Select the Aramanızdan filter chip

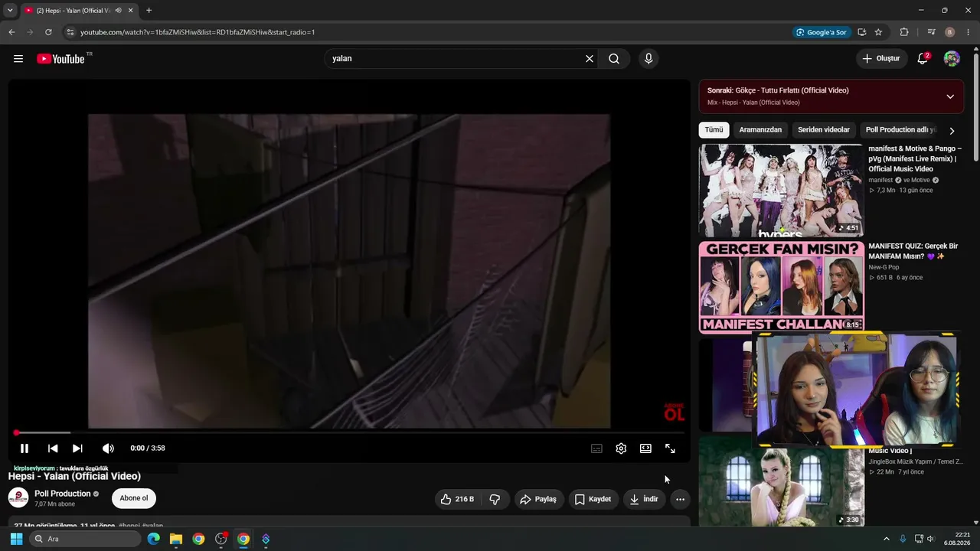point(760,130)
